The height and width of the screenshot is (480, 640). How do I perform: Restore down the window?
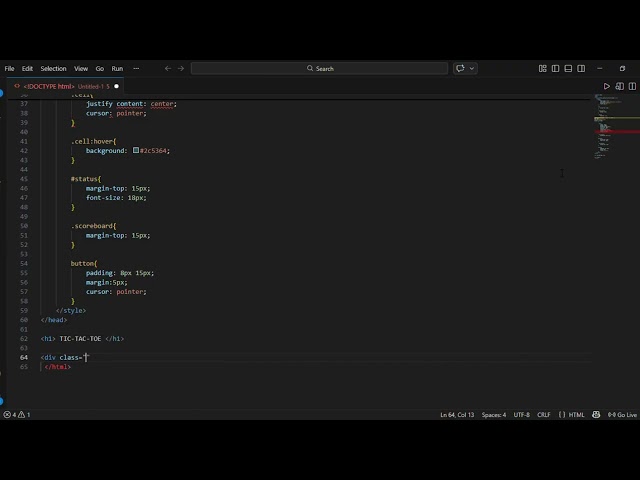pyautogui.click(x=622, y=69)
